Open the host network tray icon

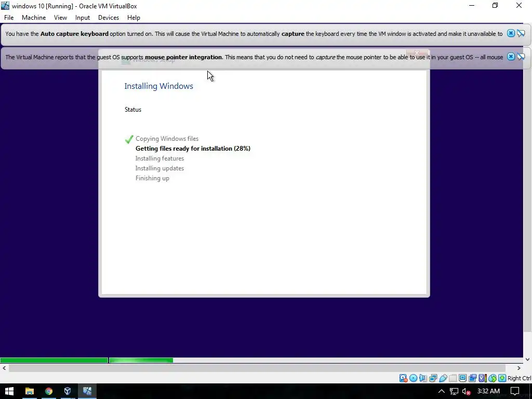[x=454, y=391]
